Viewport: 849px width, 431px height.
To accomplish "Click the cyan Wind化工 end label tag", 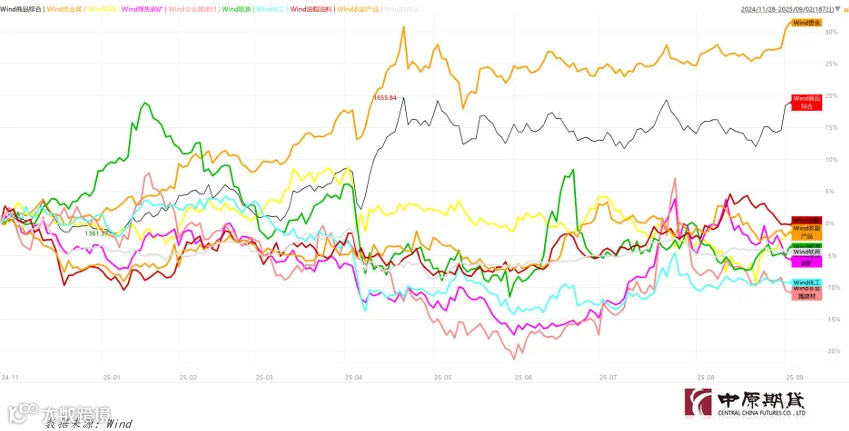I will (x=807, y=283).
